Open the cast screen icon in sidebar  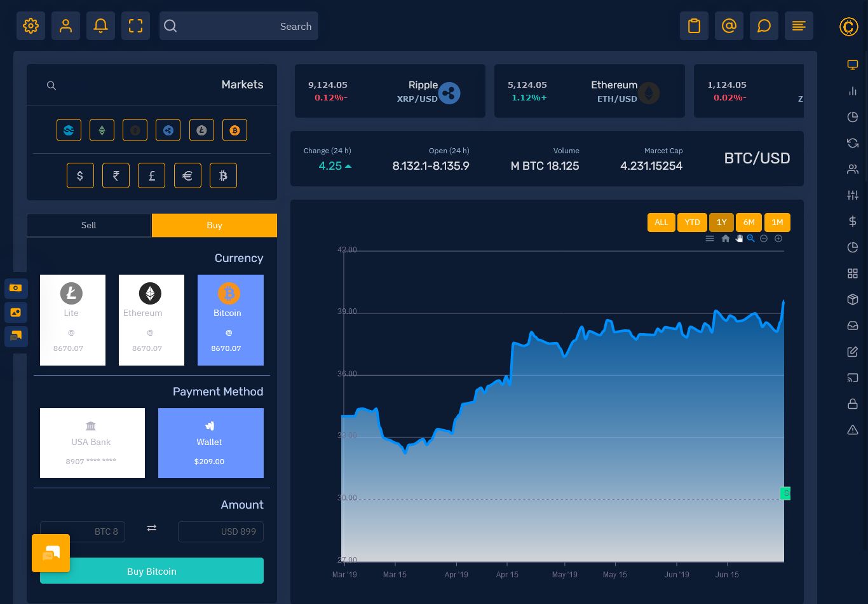pyautogui.click(x=853, y=378)
